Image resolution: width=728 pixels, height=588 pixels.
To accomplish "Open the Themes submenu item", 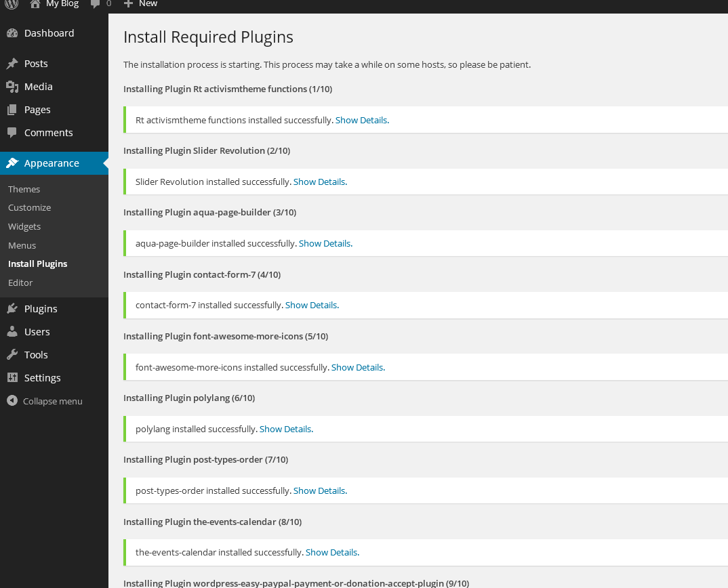I will coord(24,190).
